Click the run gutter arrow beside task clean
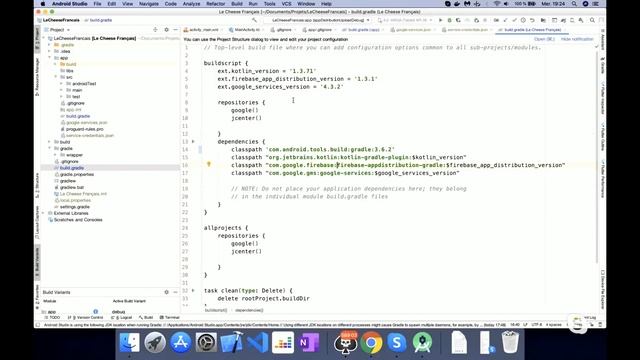 pyautogui.click(x=193, y=291)
